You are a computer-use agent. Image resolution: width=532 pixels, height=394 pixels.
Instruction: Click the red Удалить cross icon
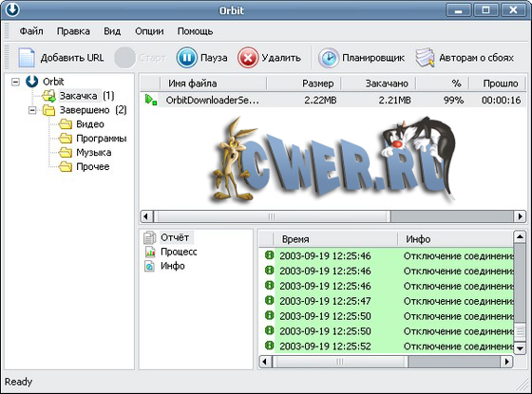(x=248, y=58)
